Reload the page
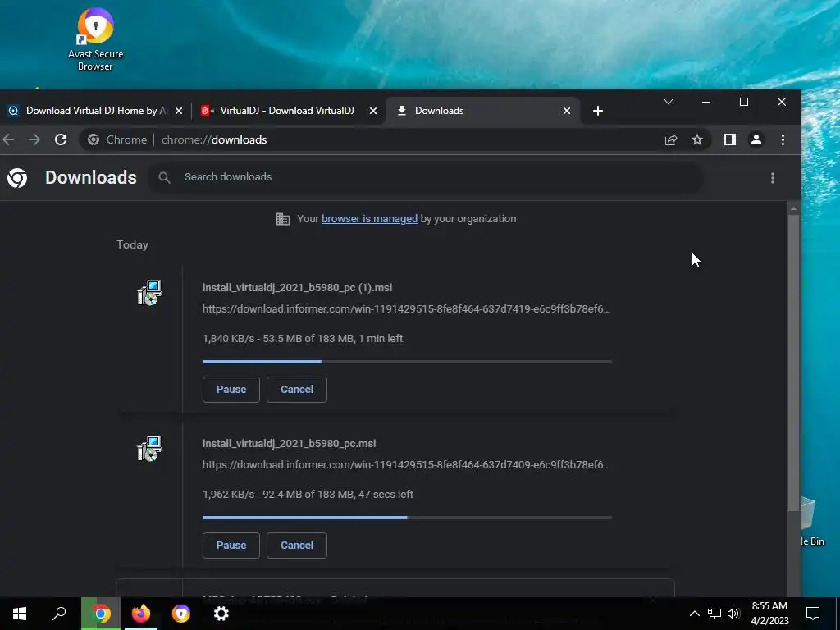The image size is (840, 630). (61, 139)
